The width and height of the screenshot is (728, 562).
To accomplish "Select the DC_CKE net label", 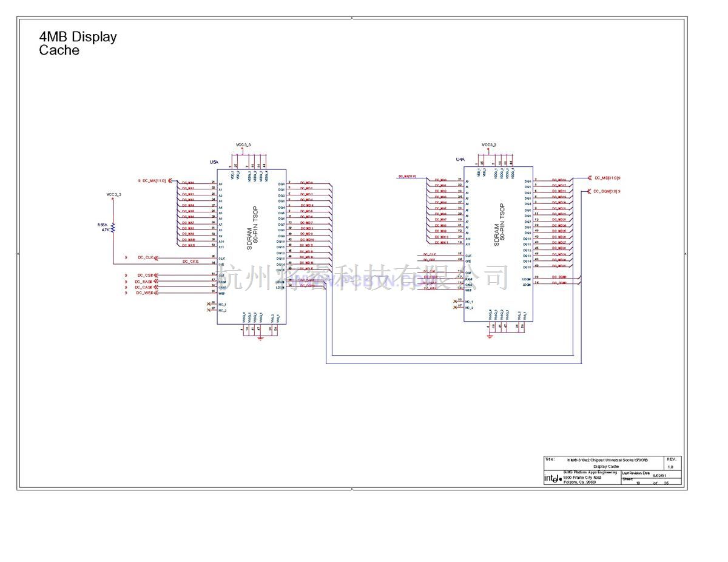I will [190, 262].
